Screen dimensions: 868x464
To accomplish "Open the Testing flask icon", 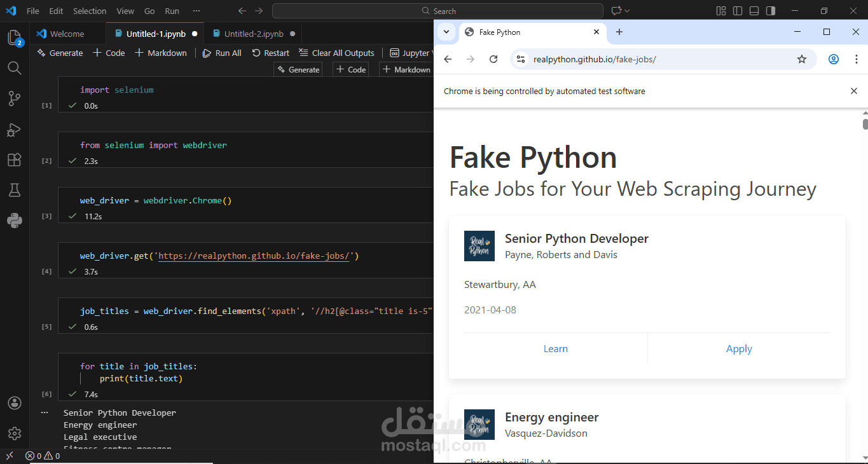I will 14,190.
